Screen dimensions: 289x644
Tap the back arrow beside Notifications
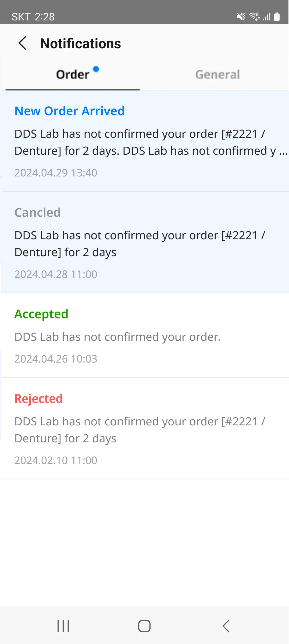pyautogui.click(x=22, y=43)
